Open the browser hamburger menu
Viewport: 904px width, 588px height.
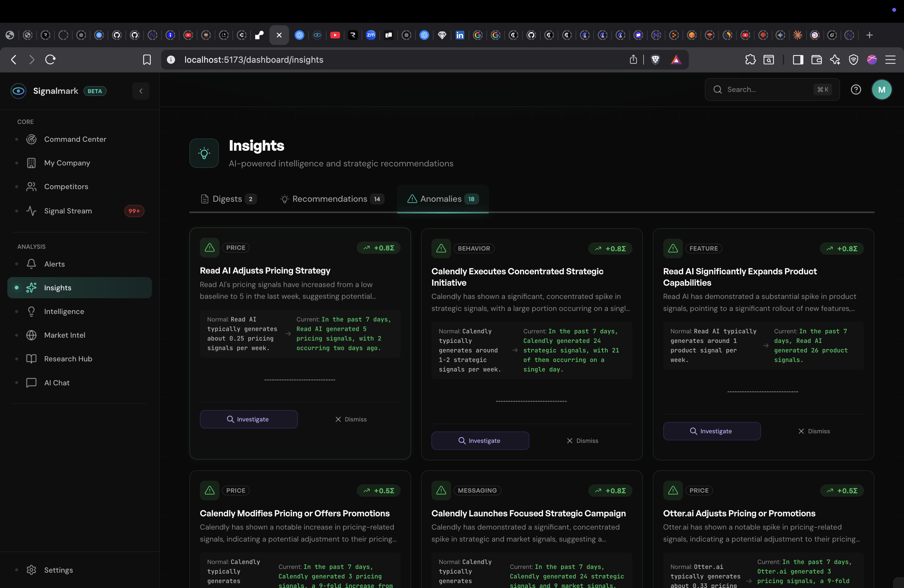(890, 60)
